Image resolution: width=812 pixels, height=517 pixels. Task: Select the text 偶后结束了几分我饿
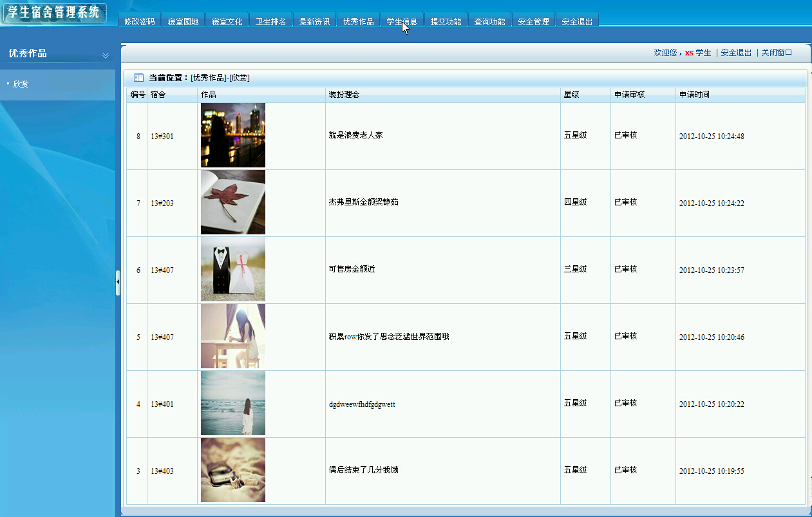[x=363, y=470]
